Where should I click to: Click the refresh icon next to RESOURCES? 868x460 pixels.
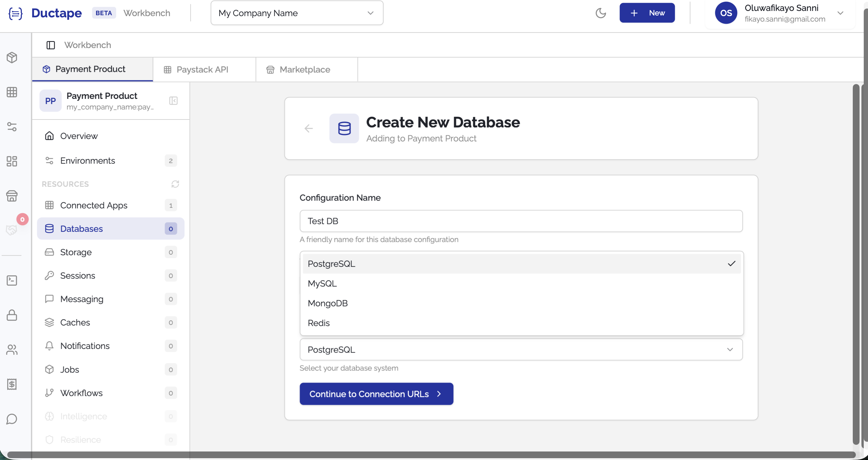(x=175, y=184)
